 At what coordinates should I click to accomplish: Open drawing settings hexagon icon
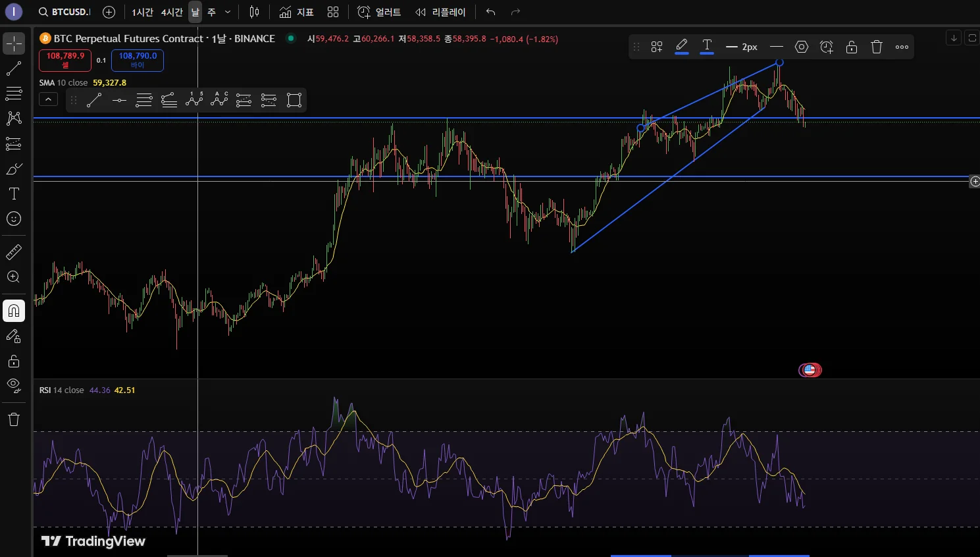coord(801,47)
